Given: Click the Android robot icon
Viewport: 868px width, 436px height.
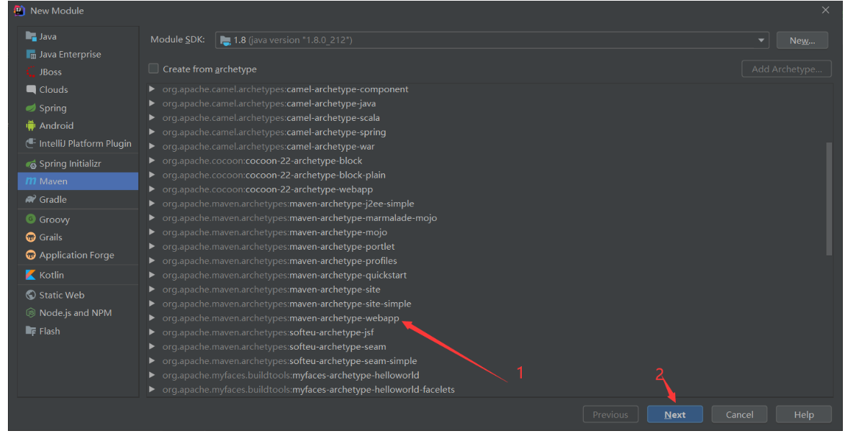Looking at the screenshot, I should pos(31,125).
